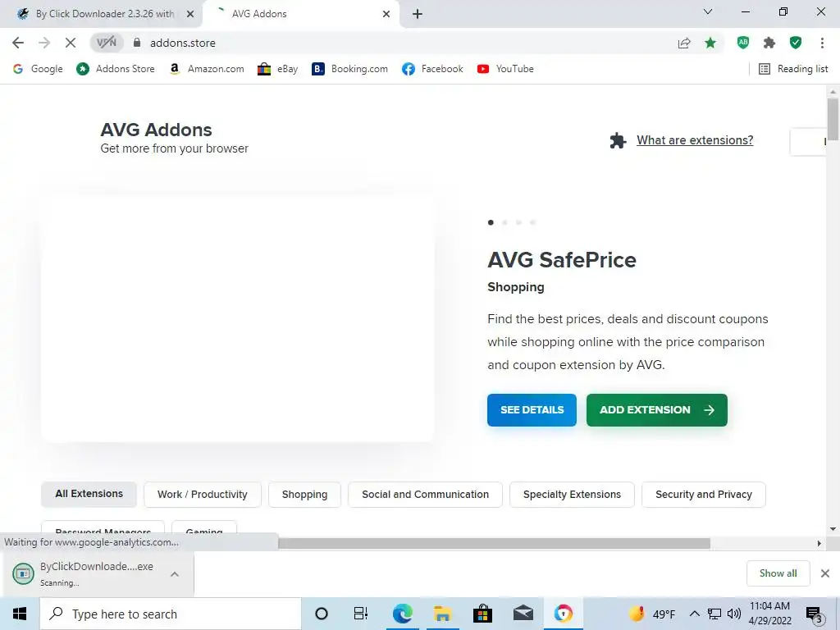The image size is (840, 630).
Task: Click the What are extensions? link
Action: click(x=695, y=140)
